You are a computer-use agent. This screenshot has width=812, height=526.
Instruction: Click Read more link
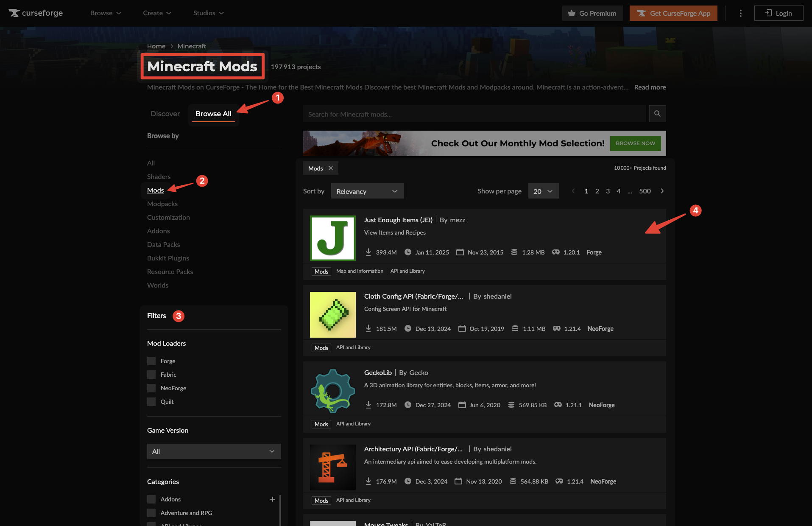[650, 87]
